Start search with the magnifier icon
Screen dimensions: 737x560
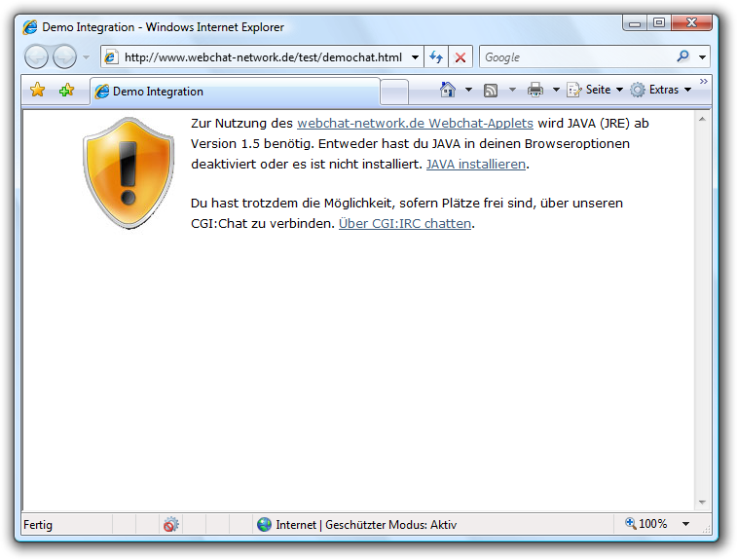pyautogui.click(x=682, y=56)
